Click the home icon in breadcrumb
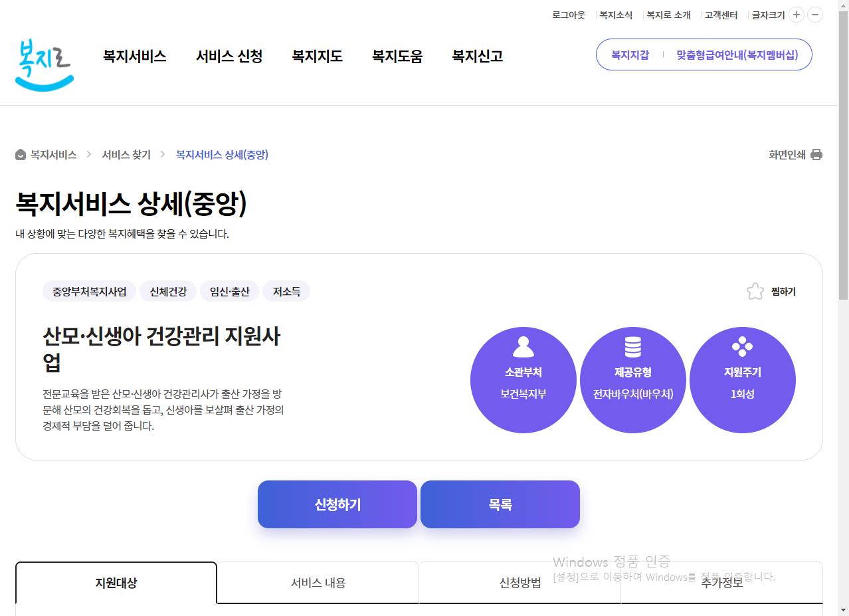849x616 pixels. [x=21, y=155]
